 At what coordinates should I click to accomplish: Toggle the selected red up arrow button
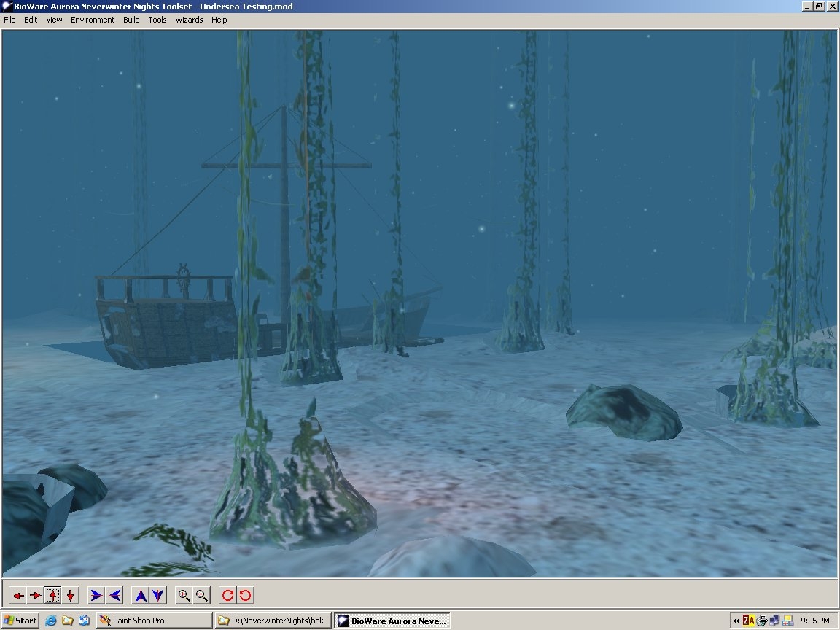pyautogui.click(x=52, y=596)
